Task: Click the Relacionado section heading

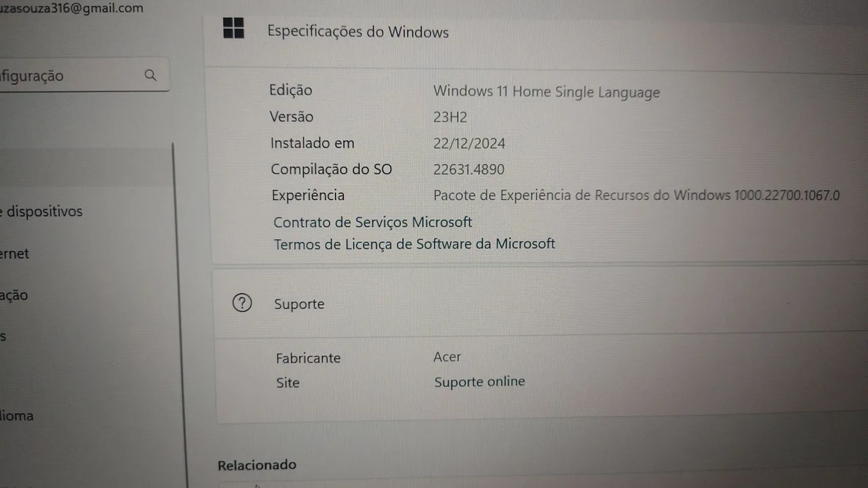Action: pos(257,465)
